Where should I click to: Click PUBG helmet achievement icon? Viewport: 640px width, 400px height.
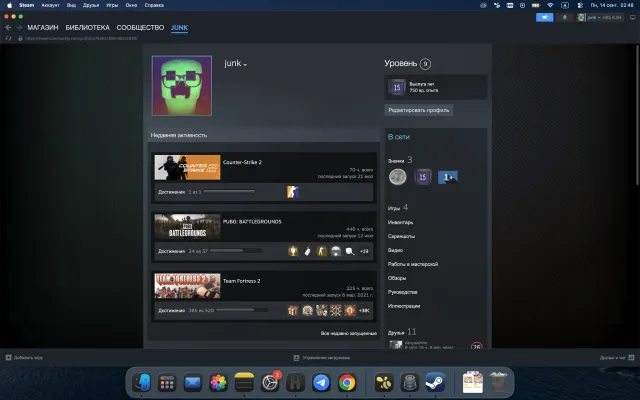pos(336,251)
